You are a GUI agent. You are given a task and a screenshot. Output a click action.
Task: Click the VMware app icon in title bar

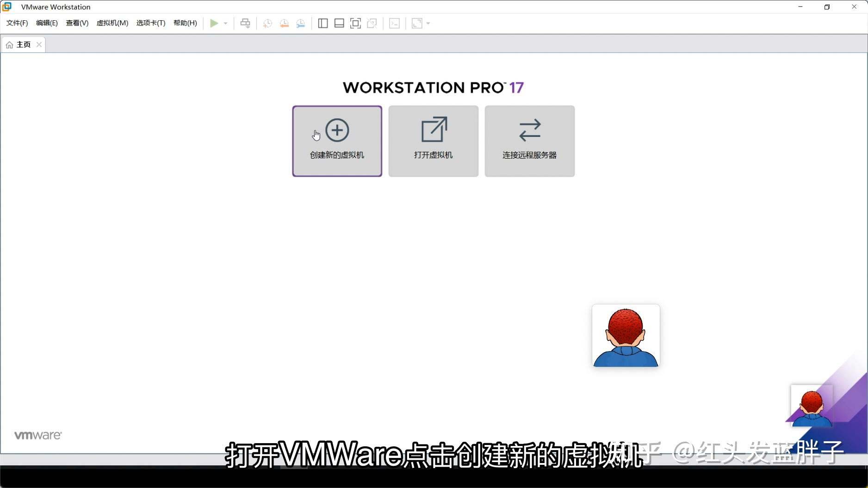(7, 7)
